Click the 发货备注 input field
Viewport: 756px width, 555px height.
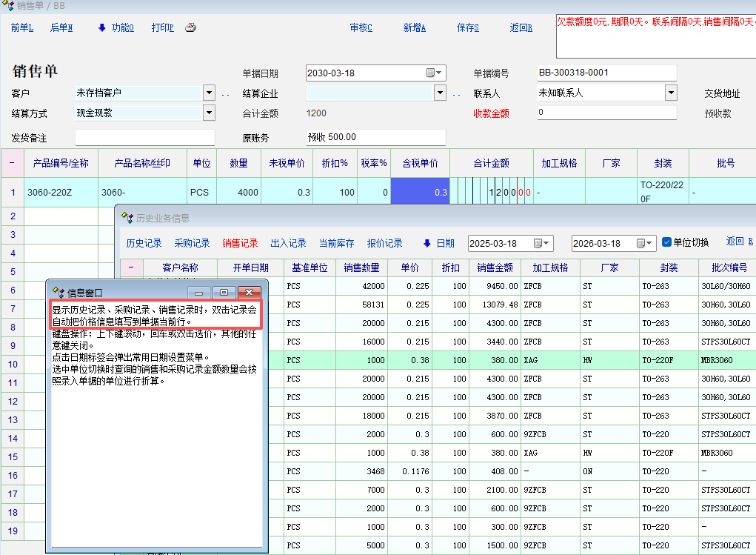(x=144, y=138)
